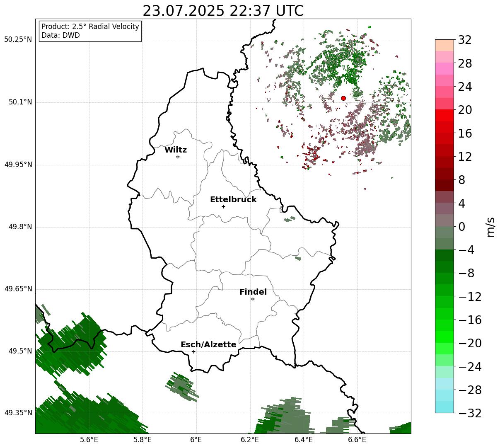Image resolution: width=500 pixels, height=448 pixels.
Task: Click the −20 colorbar tick label
Action: pyautogui.click(x=470, y=344)
